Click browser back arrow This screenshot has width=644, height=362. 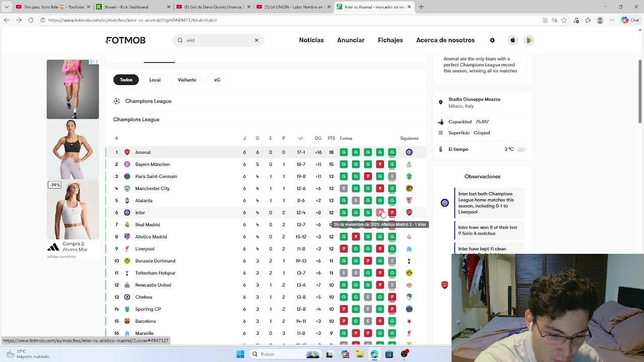(x=7, y=20)
